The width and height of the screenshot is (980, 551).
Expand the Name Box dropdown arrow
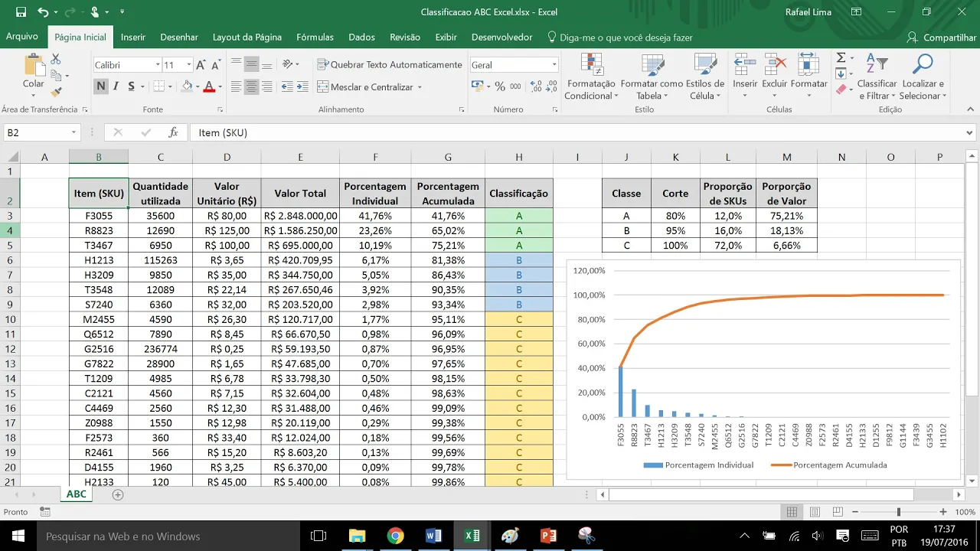click(73, 132)
